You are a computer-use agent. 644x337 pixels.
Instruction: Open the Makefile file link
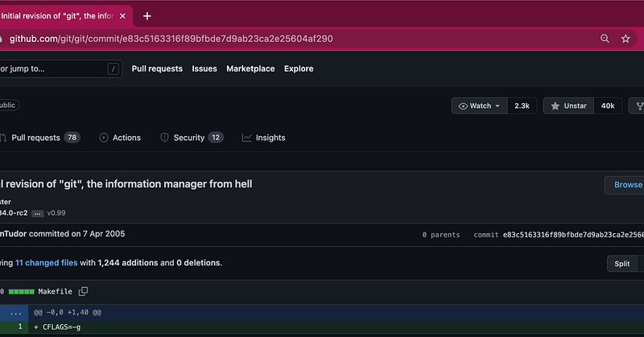pos(55,291)
